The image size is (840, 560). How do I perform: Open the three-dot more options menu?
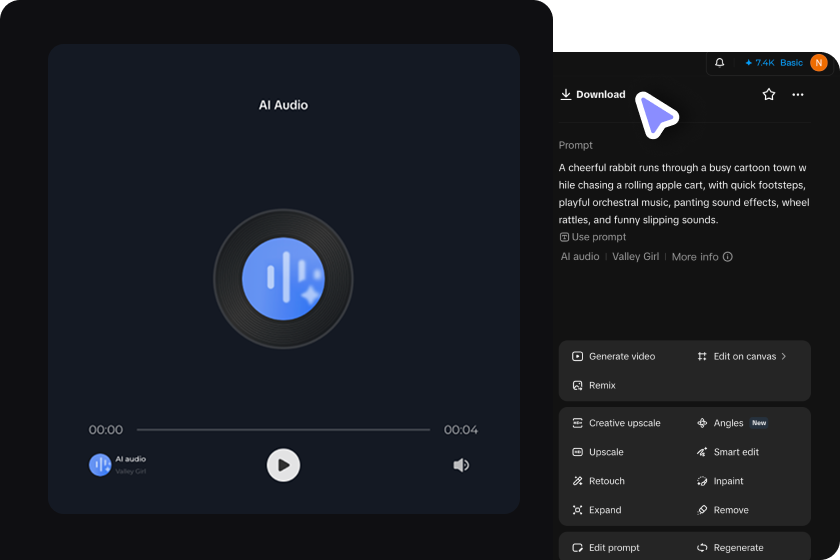point(798,94)
